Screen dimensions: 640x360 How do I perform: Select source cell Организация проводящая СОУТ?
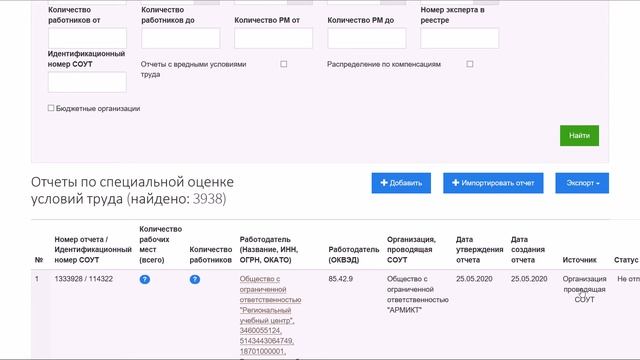click(584, 289)
